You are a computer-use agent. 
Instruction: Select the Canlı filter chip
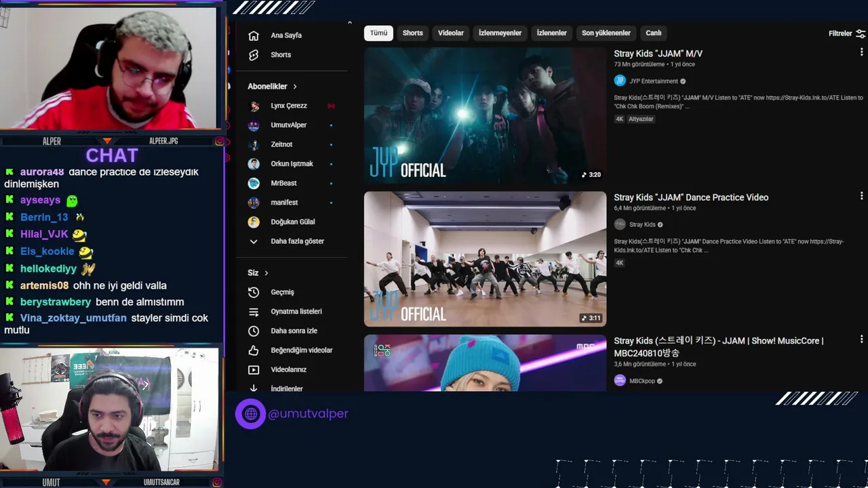(x=654, y=33)
